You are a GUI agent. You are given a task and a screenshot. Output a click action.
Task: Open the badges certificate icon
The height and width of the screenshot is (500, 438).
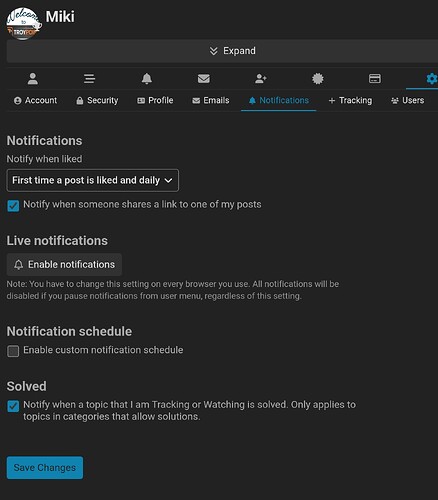click(318, 79)
